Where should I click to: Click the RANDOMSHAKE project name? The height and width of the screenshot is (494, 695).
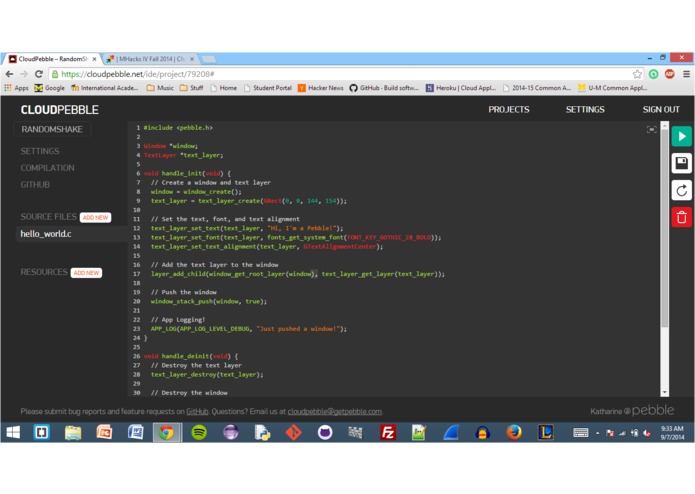coord(52,129)
